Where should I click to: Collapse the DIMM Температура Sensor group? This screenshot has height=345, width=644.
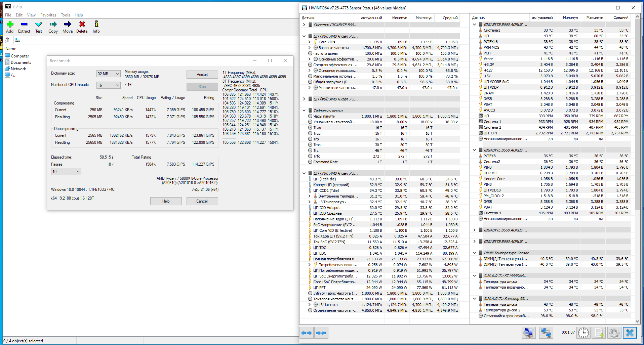474,253
